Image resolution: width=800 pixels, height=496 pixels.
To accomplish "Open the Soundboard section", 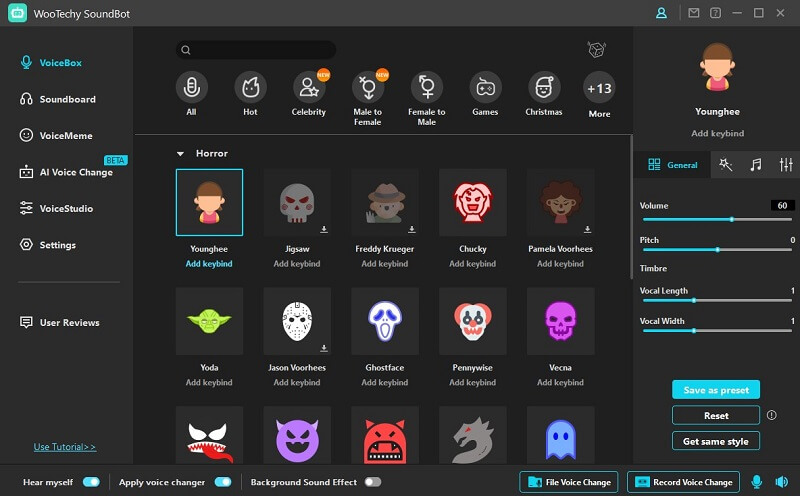I will pos(58,99).
